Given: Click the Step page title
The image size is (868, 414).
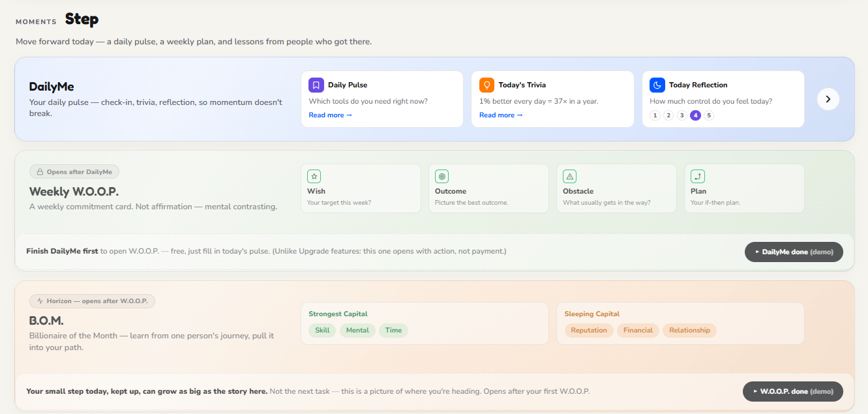Looking at the screenshot, I should (82, 20).
